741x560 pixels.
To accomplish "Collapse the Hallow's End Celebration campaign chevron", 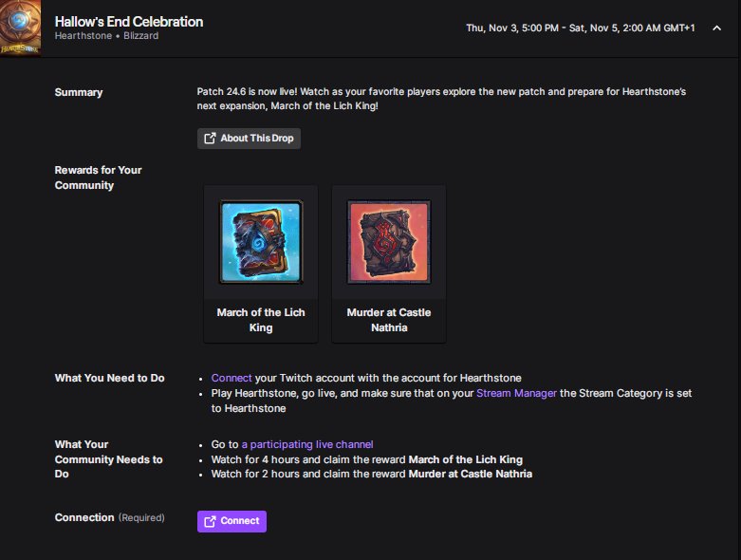I will click(716, 28).
